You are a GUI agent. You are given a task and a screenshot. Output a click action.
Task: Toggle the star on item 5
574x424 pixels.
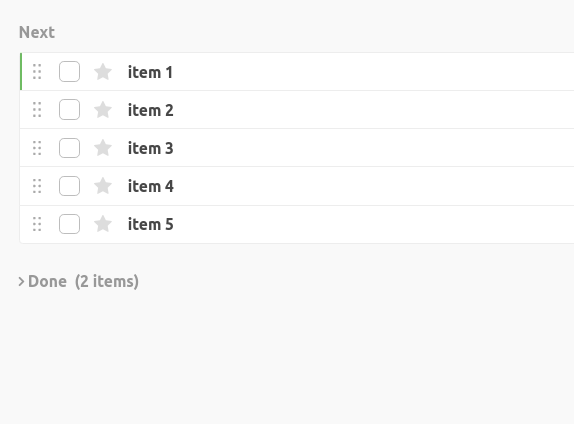click(103, 224)
